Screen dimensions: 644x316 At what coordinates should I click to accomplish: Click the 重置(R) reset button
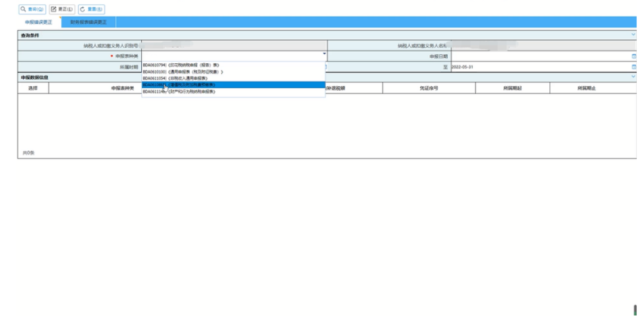[92, 9]
